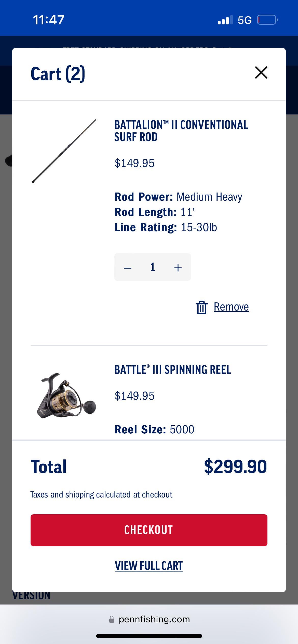Tap the quantity field showing 1
This screenshot has height=644, width=298.
(153, 267)
